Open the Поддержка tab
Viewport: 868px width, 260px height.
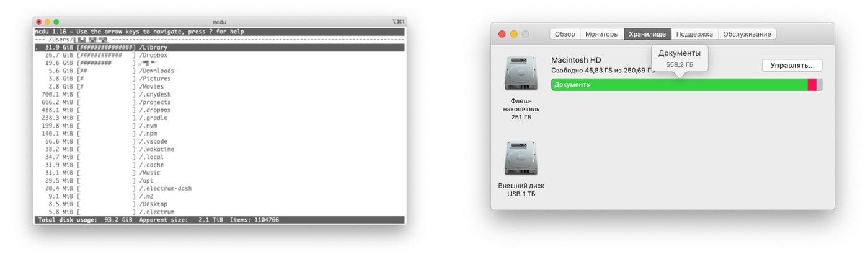coord(694,34)
